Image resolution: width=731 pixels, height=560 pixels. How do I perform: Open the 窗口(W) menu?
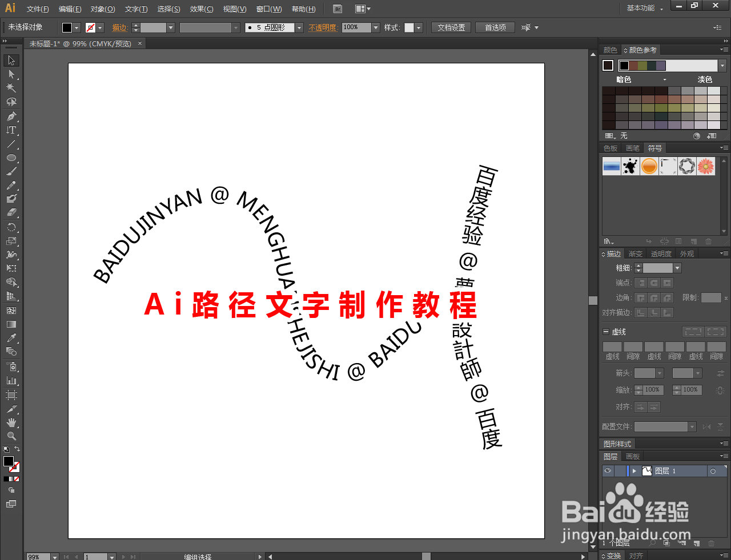269,9
